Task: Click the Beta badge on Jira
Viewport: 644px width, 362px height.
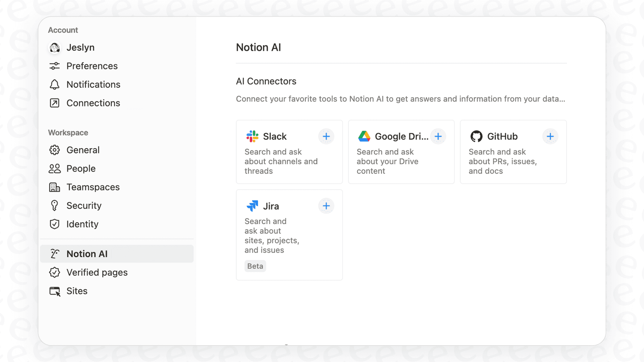Action: (x=255, y=266)
